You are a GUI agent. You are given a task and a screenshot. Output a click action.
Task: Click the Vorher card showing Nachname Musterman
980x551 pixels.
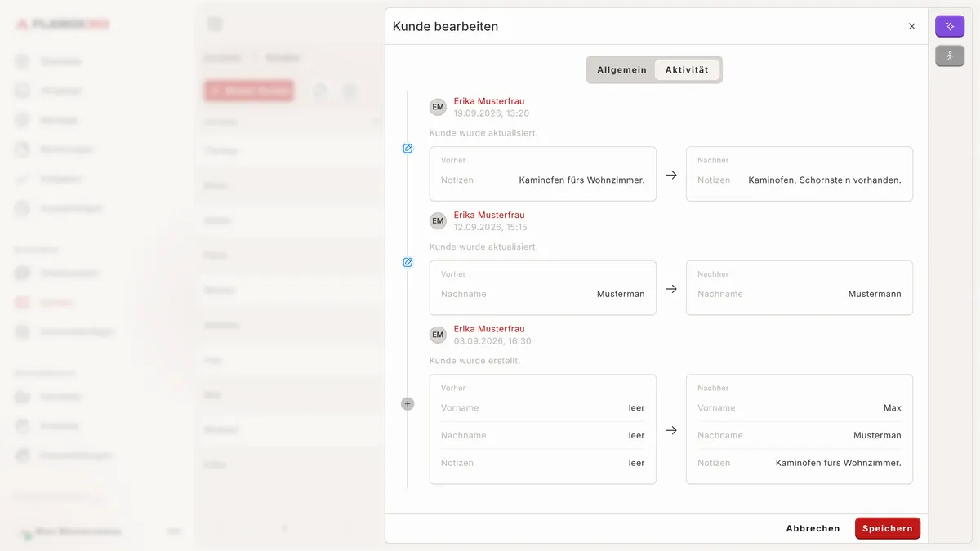point(543,287)
